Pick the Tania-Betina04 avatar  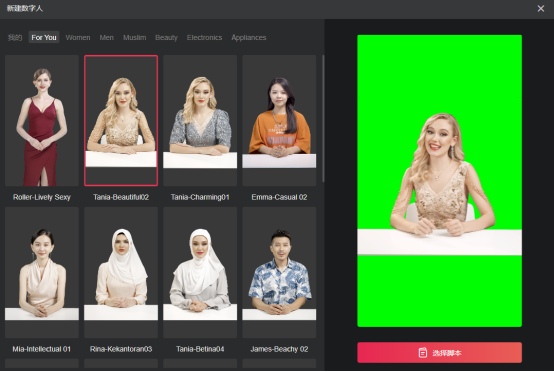pyautogui.click(x=200, y=272)
